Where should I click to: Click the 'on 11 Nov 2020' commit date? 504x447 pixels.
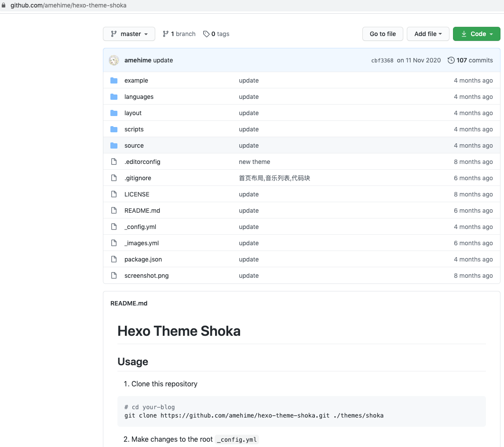coord(419,60)
